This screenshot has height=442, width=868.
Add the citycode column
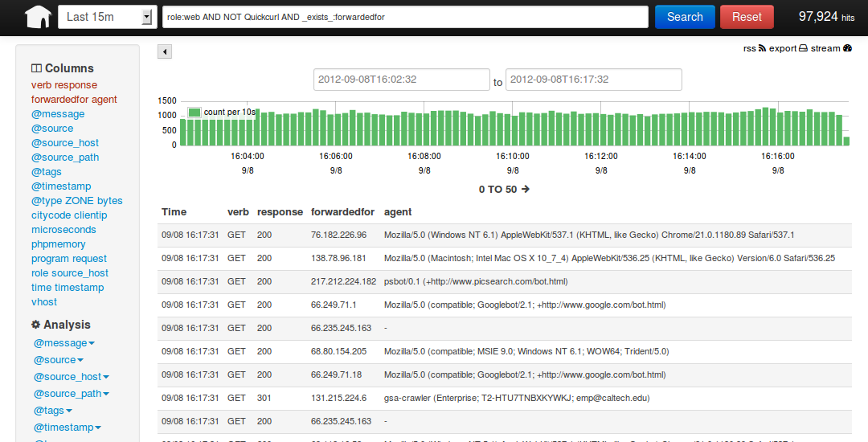(x=51, y=215)
